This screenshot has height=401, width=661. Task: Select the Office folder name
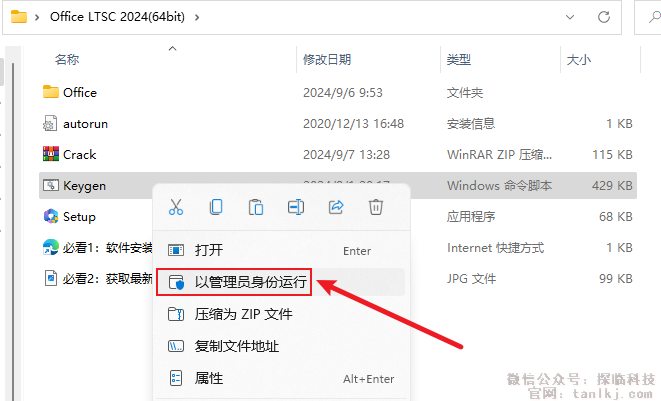coord(80,92)
